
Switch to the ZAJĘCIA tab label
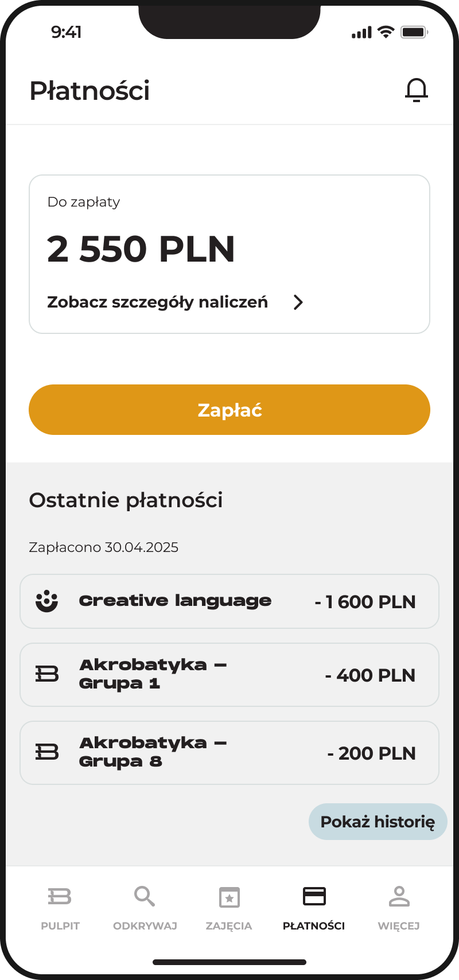coord(229,925)
